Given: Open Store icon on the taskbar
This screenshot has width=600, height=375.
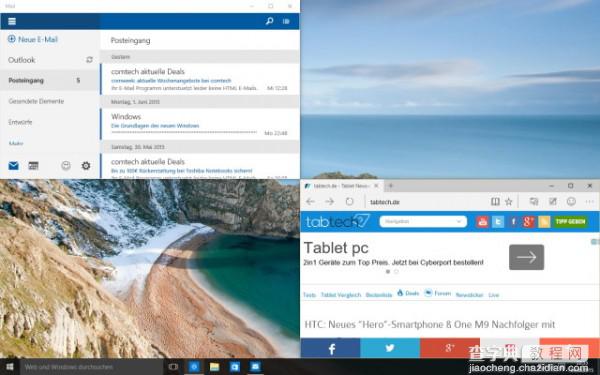Looking at the screenshot, I should pyautogui.click(x=235, y=367).
